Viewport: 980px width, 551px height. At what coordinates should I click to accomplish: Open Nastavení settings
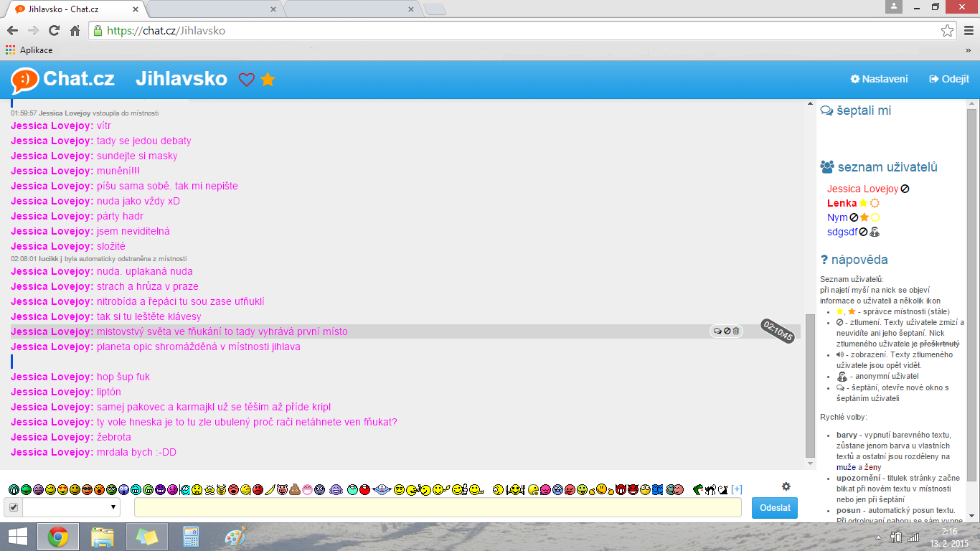pyautogui.click(x=879, y=79)
